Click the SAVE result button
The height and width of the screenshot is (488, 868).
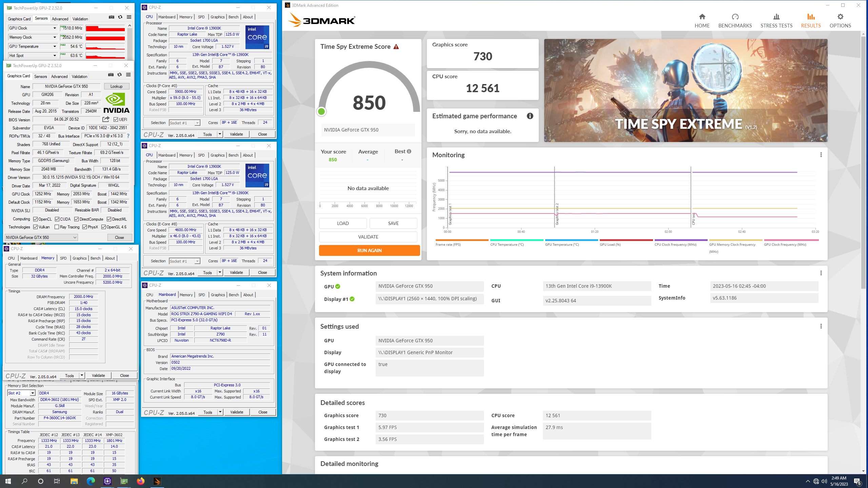coord(393,223)
